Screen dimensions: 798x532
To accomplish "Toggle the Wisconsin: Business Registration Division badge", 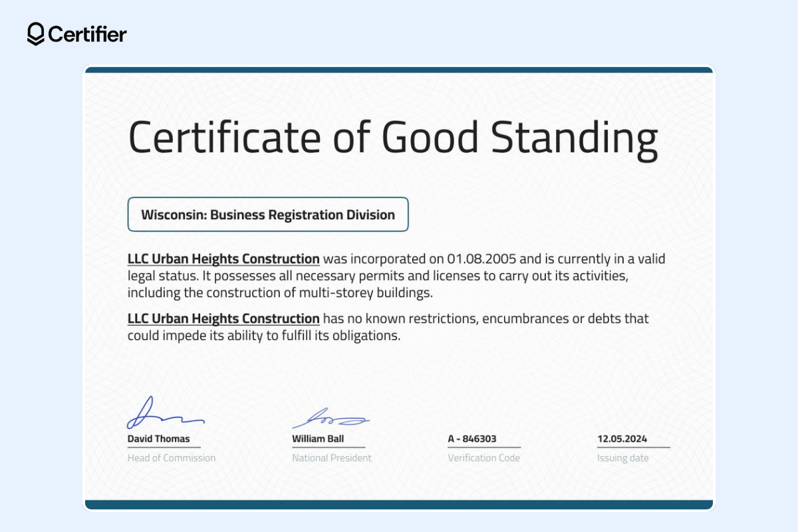I will tap(268, 214).
